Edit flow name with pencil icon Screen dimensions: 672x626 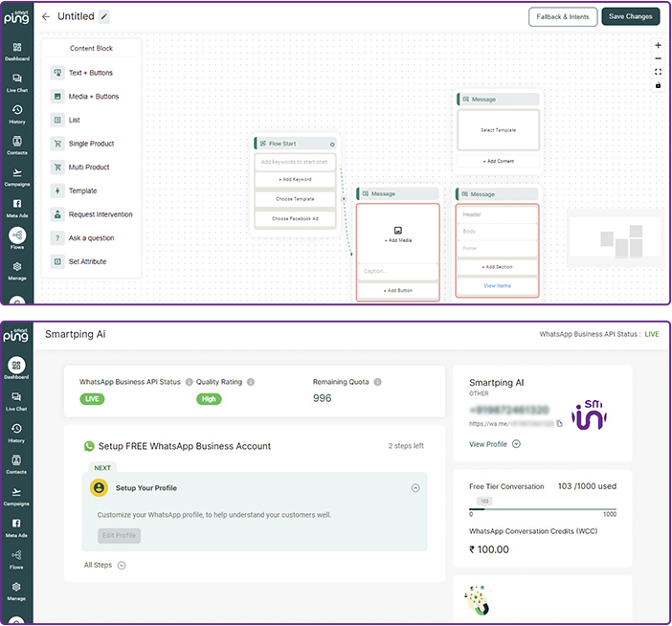[103, 16]
